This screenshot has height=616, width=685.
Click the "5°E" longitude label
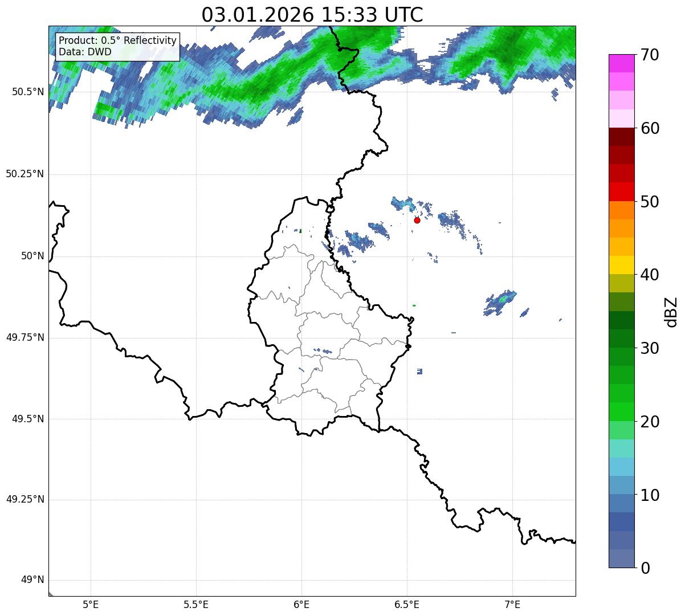(x=91, y=604)
